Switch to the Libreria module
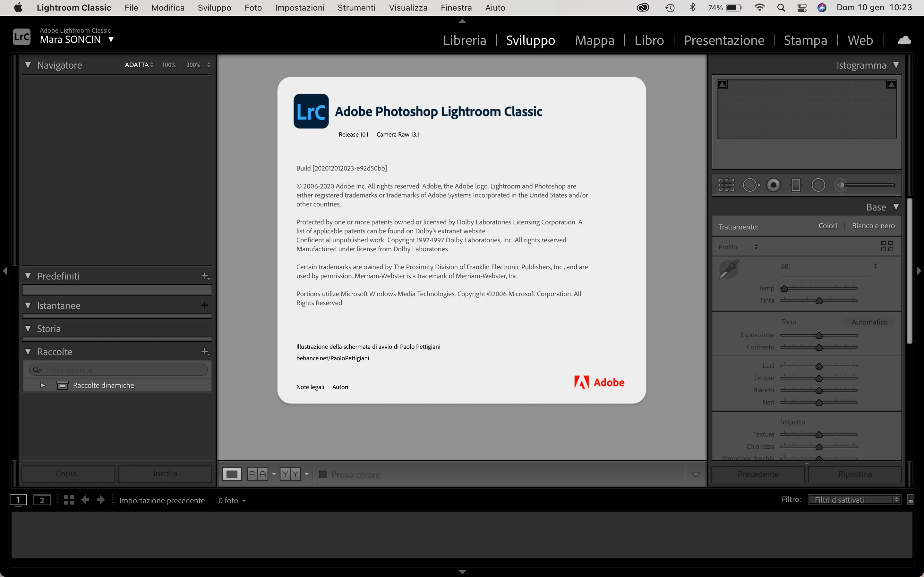This screenshot has height=577, width=924. coord(464,40)
